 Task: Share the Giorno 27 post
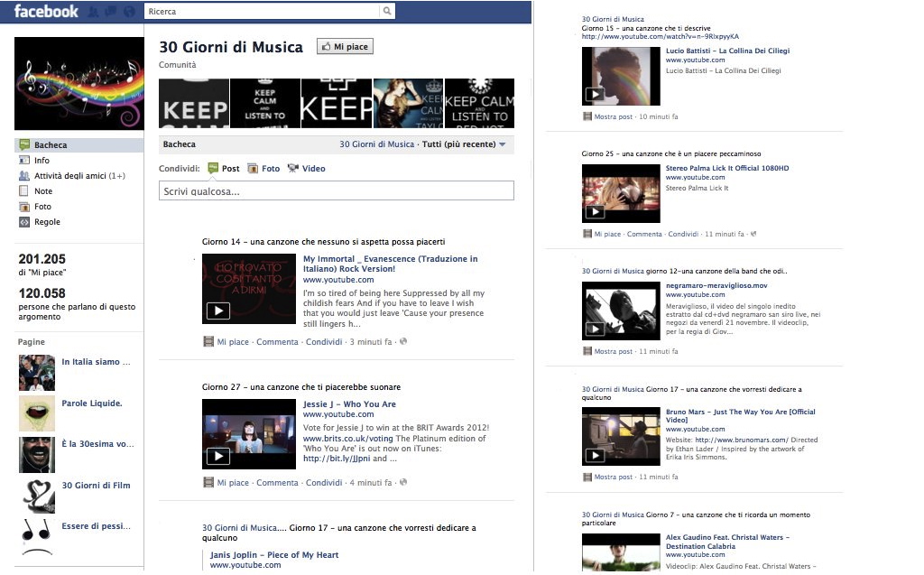pos(324,483)
